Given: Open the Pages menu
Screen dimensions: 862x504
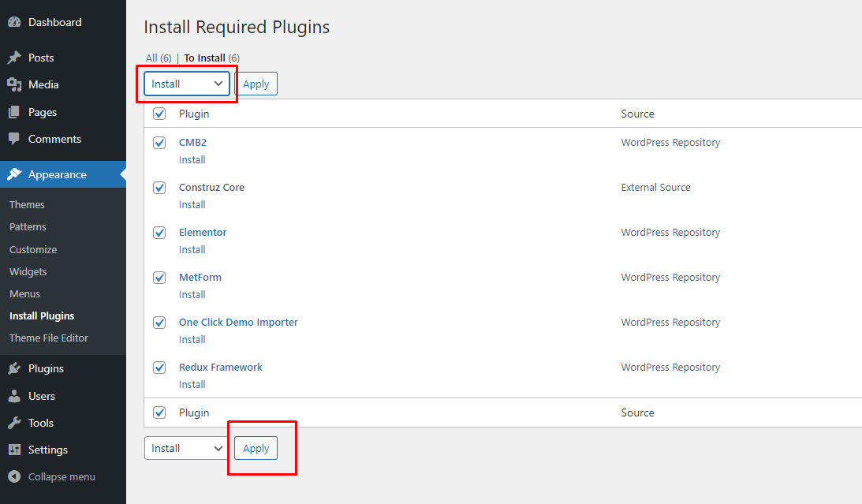Looking at the screenshot, I should (43, 112).
